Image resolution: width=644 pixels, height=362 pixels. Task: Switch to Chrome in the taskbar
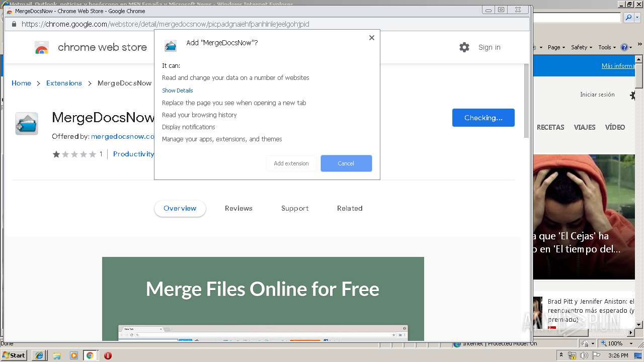pos(90,355)
